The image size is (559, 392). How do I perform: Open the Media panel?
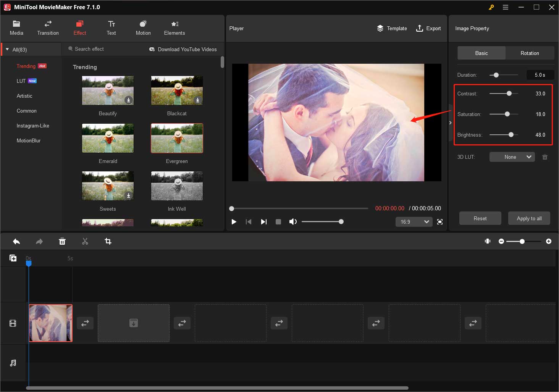click(16, 27)
